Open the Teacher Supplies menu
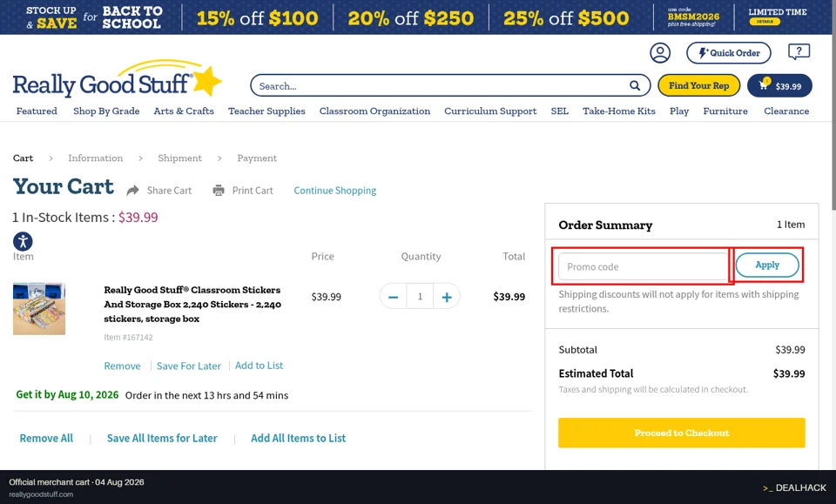 tap(266, 111)
